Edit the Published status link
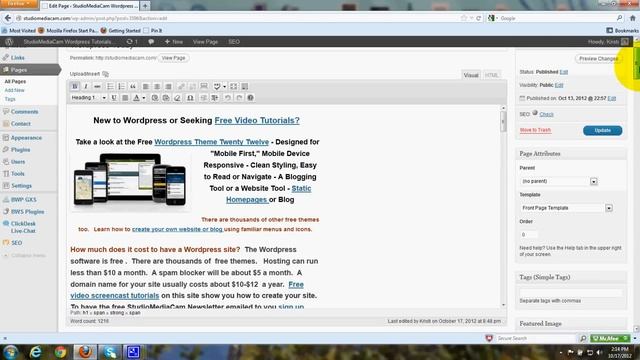Image resolution: width=640 pixels, height=360 pixels. pos(564,72)
